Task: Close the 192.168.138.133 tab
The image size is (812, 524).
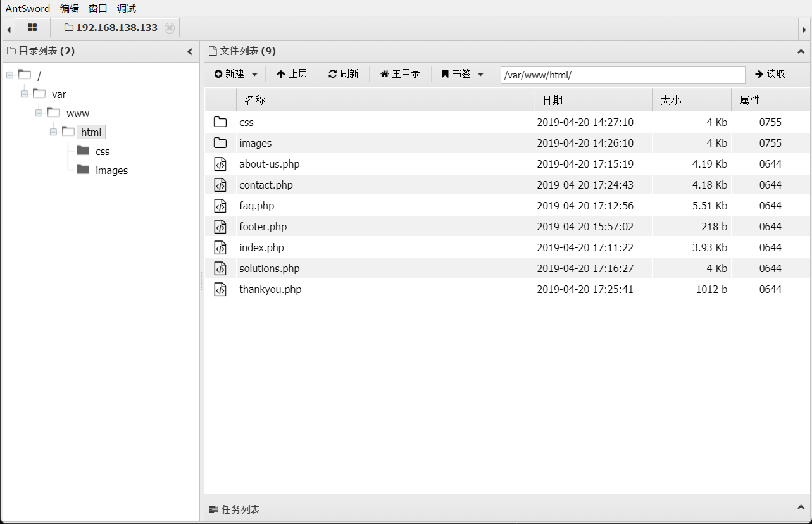Action: [x=169, y=28]
